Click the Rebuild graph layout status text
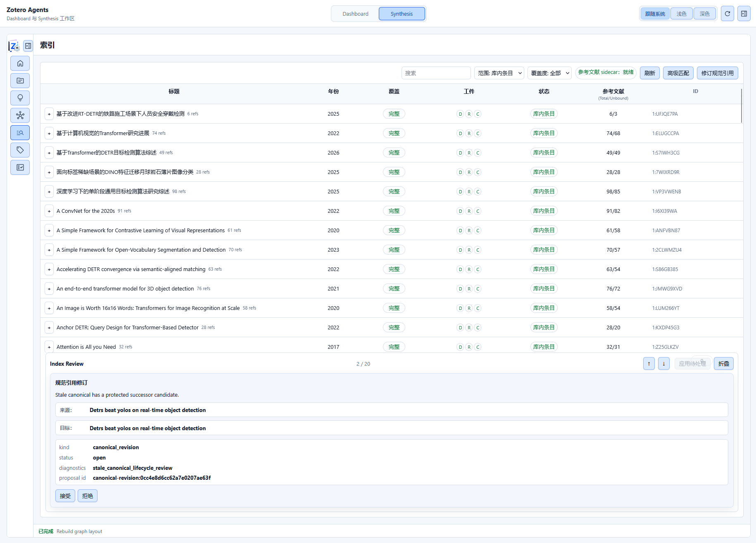Viewport: 756px width, 543px height. [x=79, y=531]
